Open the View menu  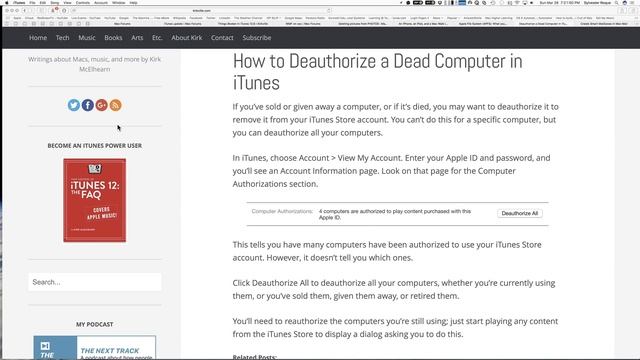pos(67,3)
